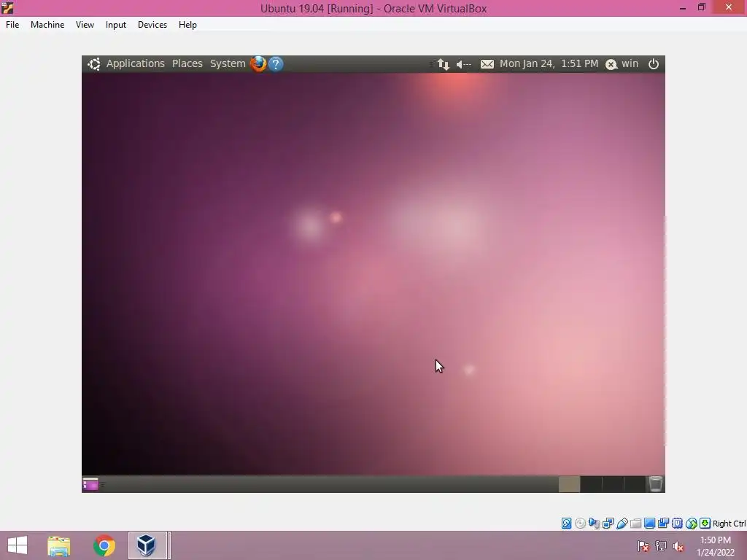This screenshot has height=560, width=747.
Task: Restore down the VirtualBox window
Action: click(701, 7)
